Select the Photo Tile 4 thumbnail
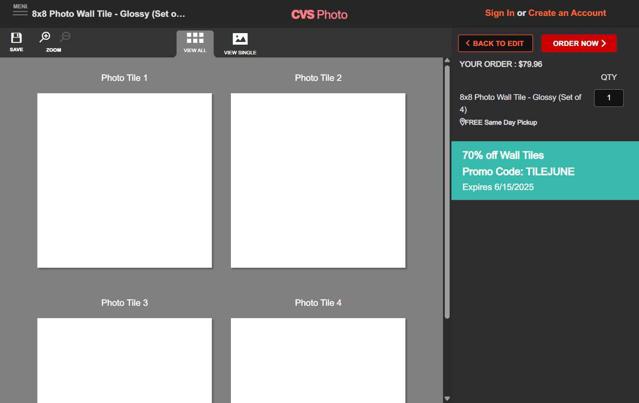The width and height of the screenshot is (639, 403). (x=318, y=360)
